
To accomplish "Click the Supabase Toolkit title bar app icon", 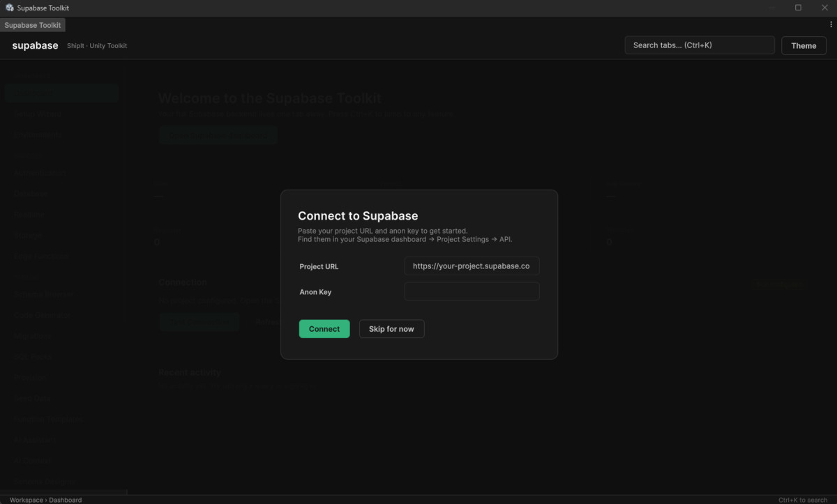I will point(10,8).
